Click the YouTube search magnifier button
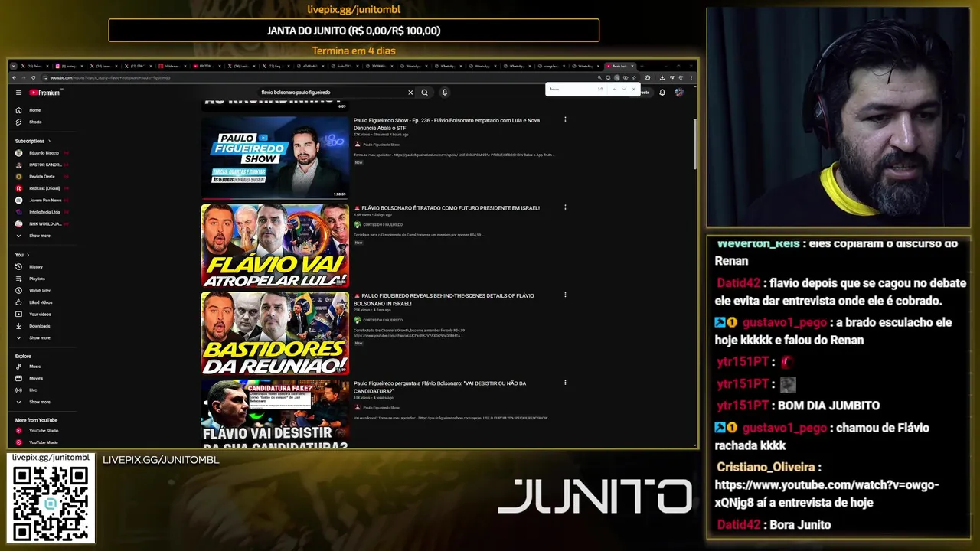Viewport: 980px width, 551px height. pos(424,93)
